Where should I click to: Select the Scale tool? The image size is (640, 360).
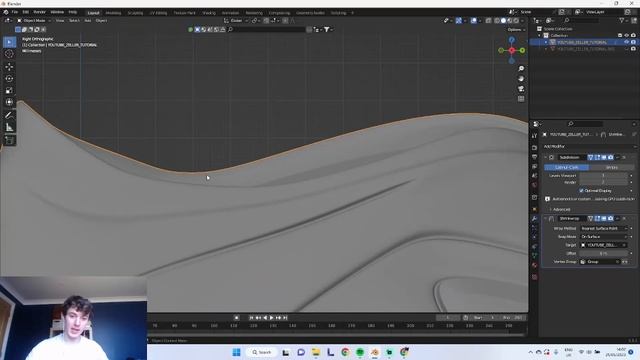(x=9, y=90)
